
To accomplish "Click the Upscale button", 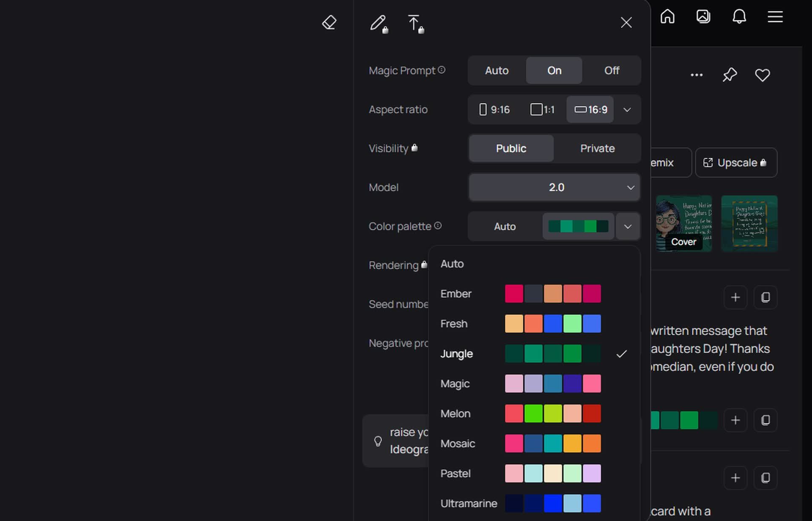I will pyautogui.click(x=735, y=162).
